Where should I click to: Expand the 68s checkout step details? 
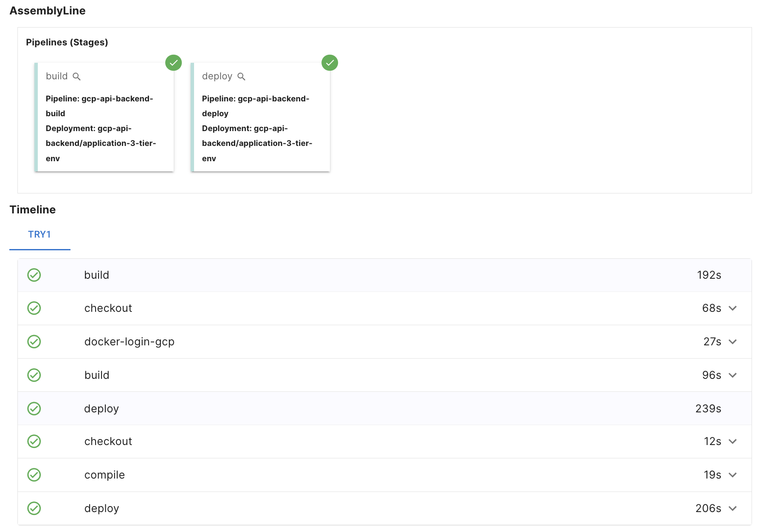[x=732, y=308]
